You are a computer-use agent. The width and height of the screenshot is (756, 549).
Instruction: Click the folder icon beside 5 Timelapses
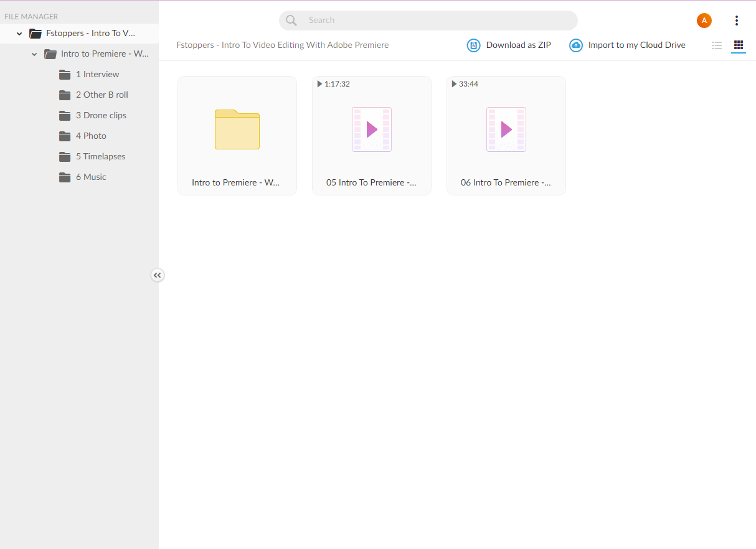click(x=65, y=157)
